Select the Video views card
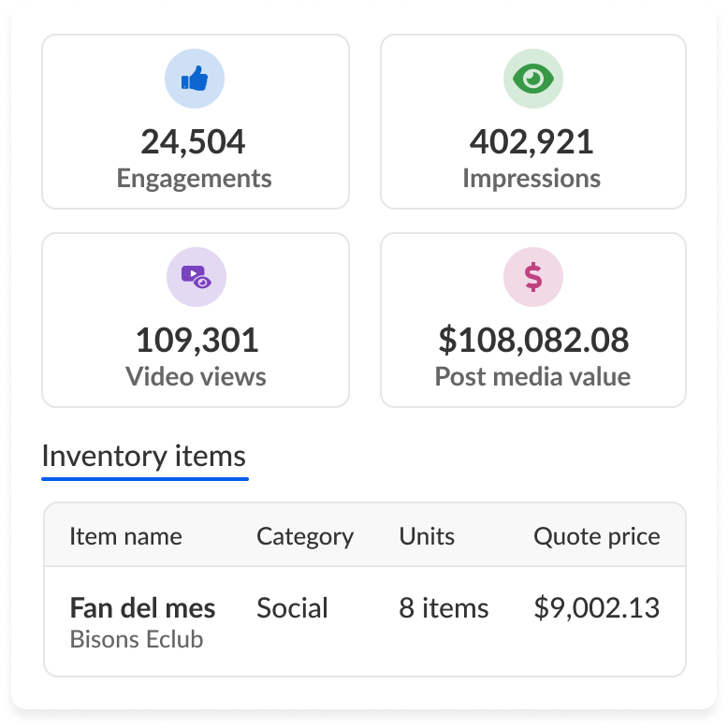Viewport: 728px width, 728px height. (196, 320)
